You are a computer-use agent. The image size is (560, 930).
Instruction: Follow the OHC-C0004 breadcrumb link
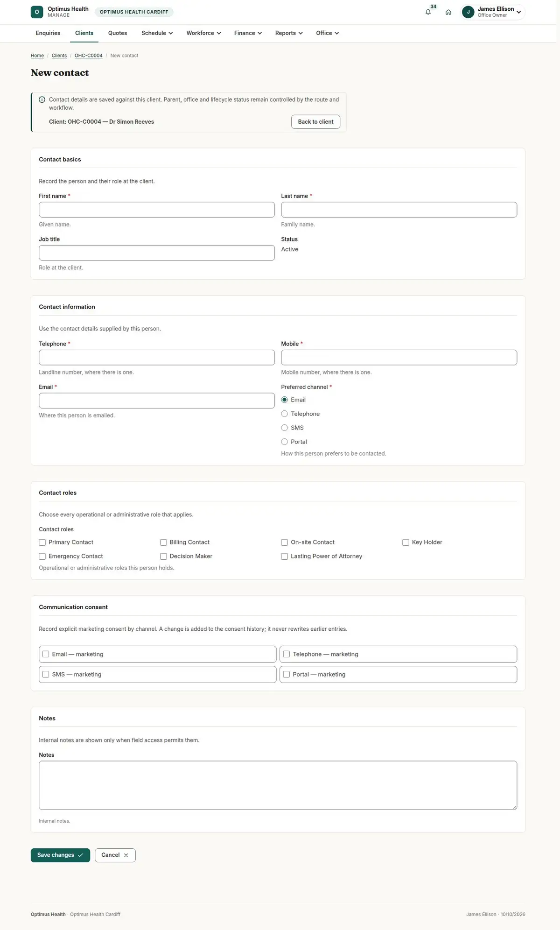89,56
